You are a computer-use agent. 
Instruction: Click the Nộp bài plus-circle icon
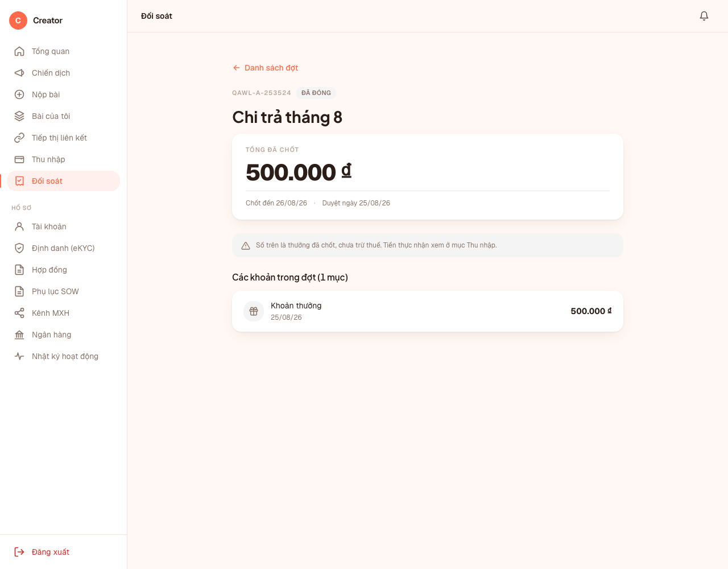point(19,94)
